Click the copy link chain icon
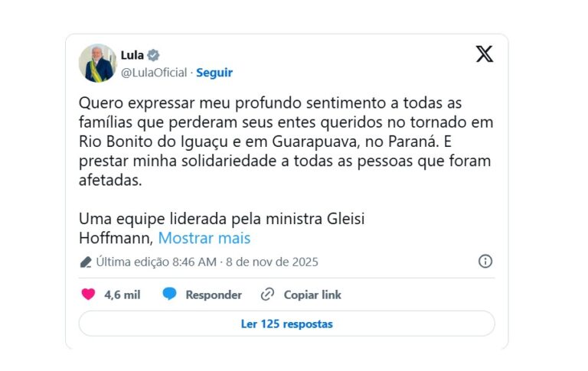Viewport: 588px width, 371px height. pos(267,295)
